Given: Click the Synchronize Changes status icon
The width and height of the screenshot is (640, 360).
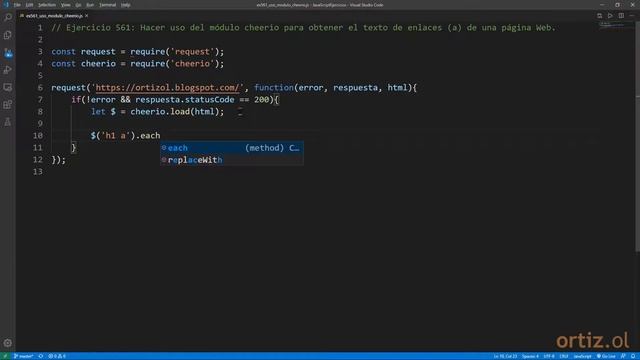Looking at the screenshot, I should (x=41, y=356).
